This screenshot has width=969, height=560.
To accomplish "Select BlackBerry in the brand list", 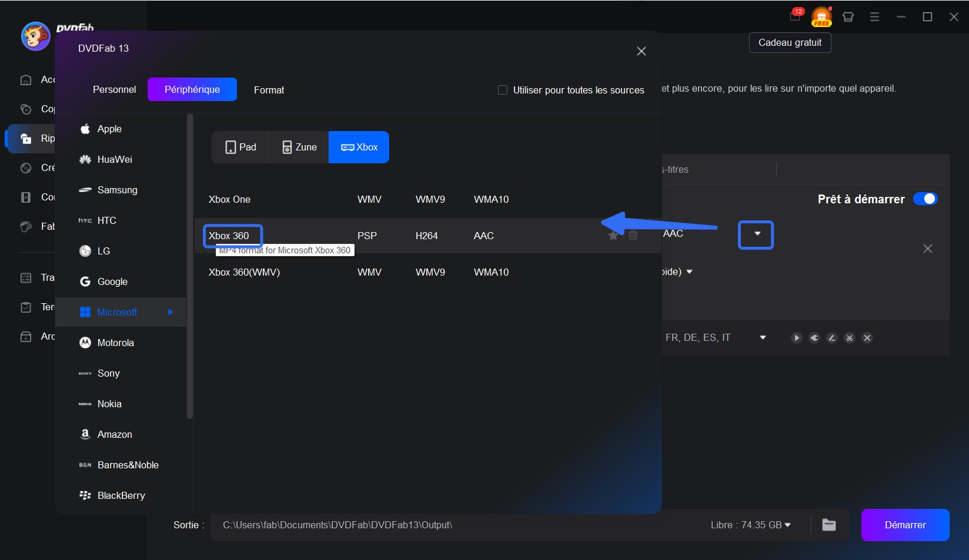I will 121,495.
